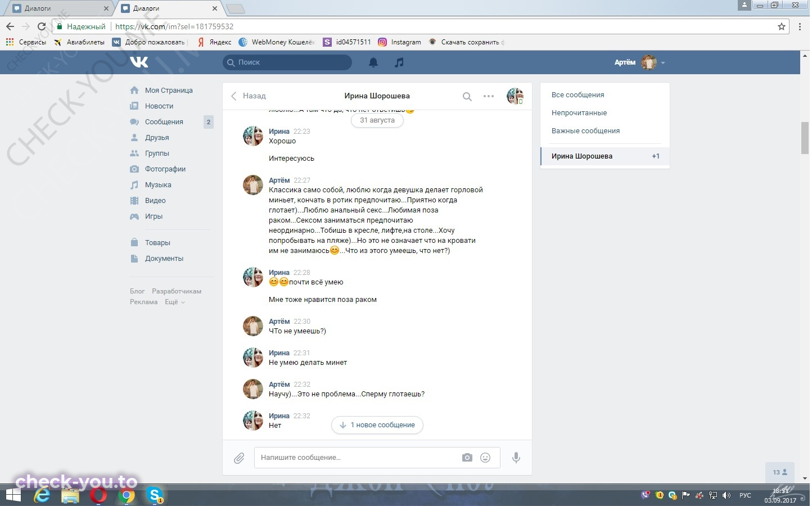Open online friends counter 13
This screenshot has height=506, width=812.
(780, 472)
